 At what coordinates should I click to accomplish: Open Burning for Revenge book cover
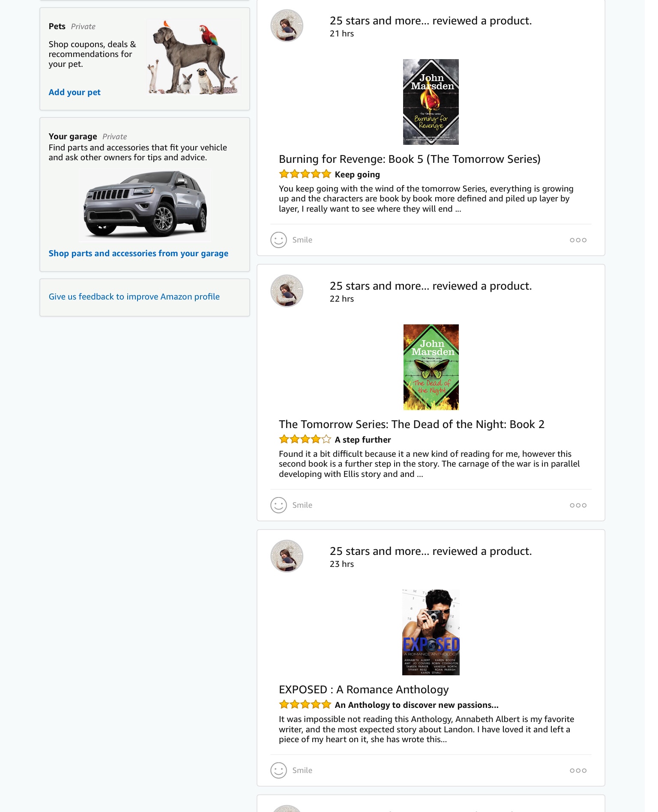(431, 102)
